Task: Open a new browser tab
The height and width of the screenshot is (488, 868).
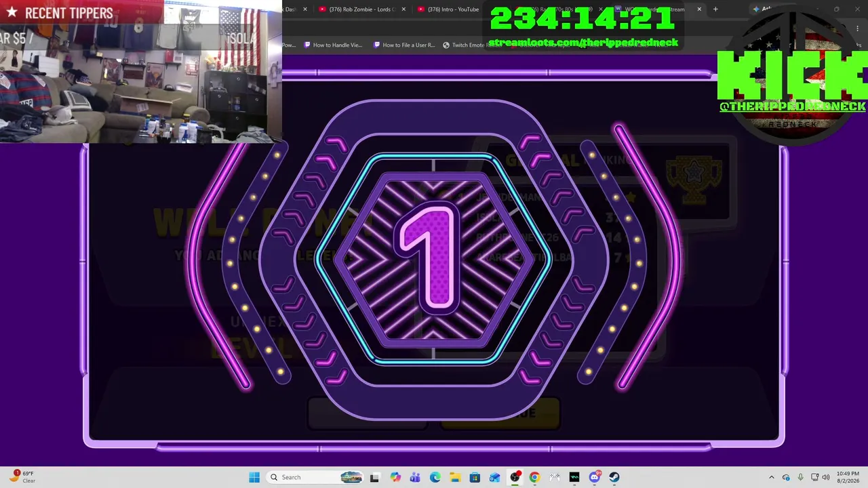Action: 715,9
